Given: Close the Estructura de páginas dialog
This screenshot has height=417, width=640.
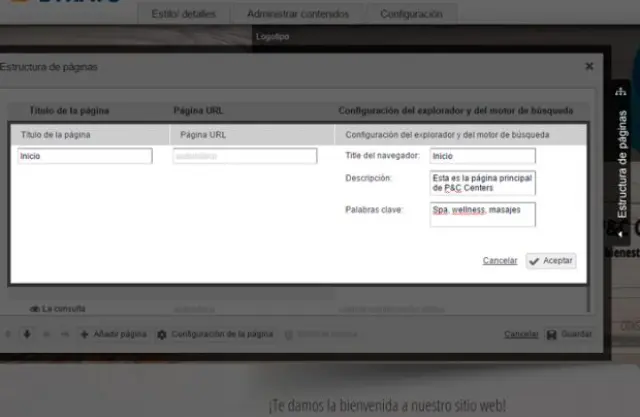Looking at the screenshot, I should tap(589, 67).
